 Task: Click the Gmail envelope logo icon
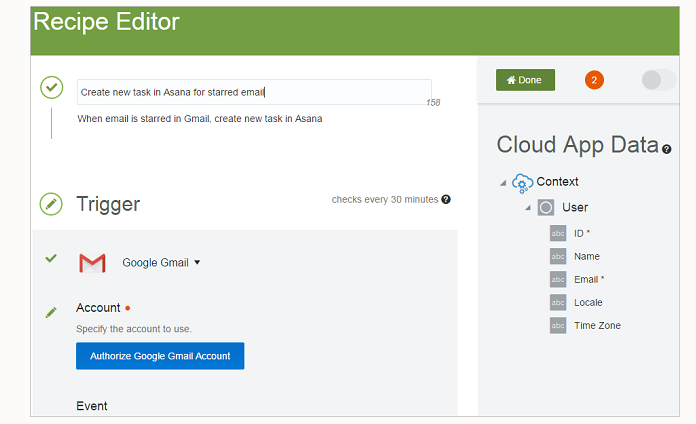(x=92, y=263)
